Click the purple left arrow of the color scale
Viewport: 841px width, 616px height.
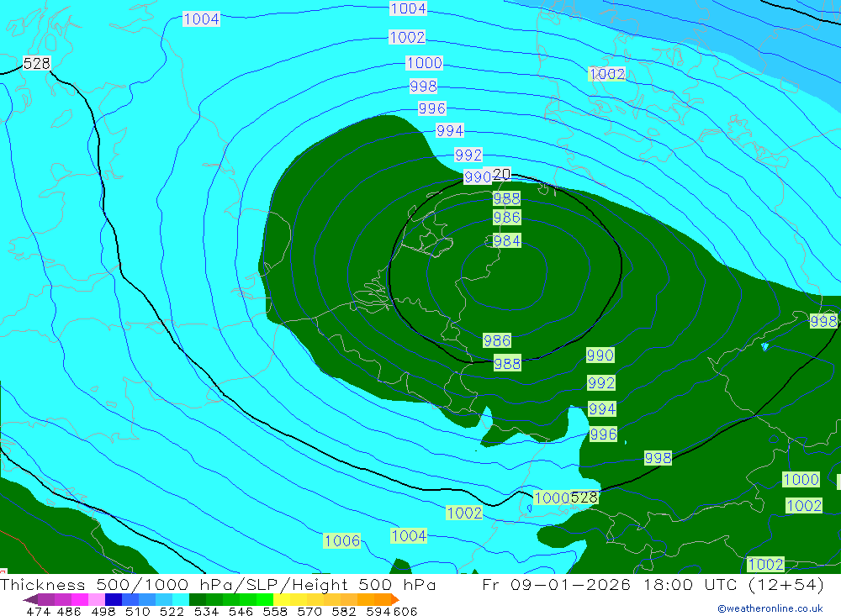[x=30, y=599]
